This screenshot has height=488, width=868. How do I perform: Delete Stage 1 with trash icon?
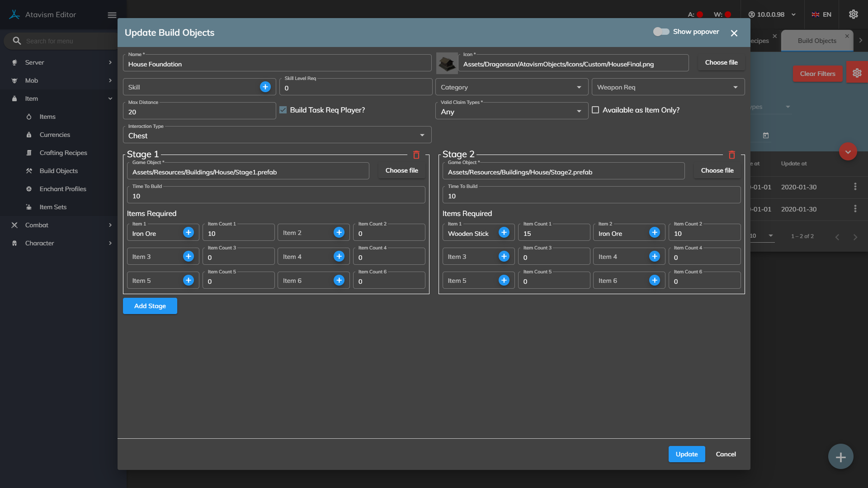point(416,155)
